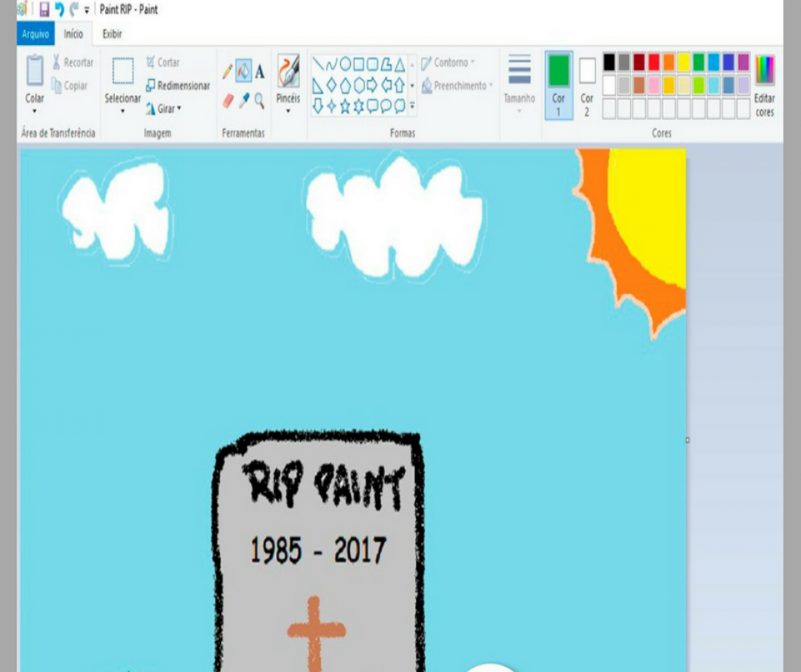Click the Redimensionar button
This screenshot has width=801, height=672.
178,85
